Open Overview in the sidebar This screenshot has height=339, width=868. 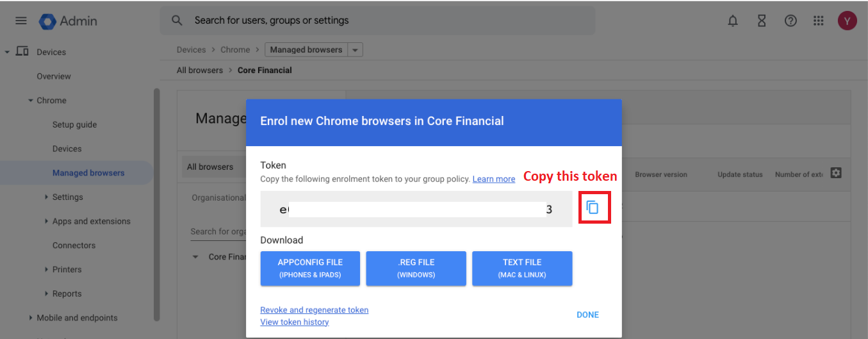pos(54,76)
